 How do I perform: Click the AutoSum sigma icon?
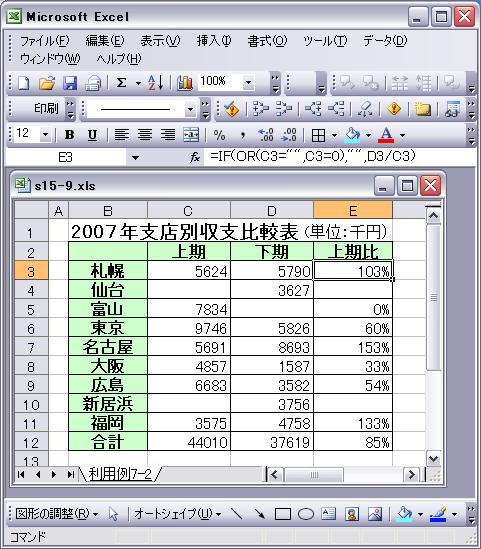tap(121, 83)
